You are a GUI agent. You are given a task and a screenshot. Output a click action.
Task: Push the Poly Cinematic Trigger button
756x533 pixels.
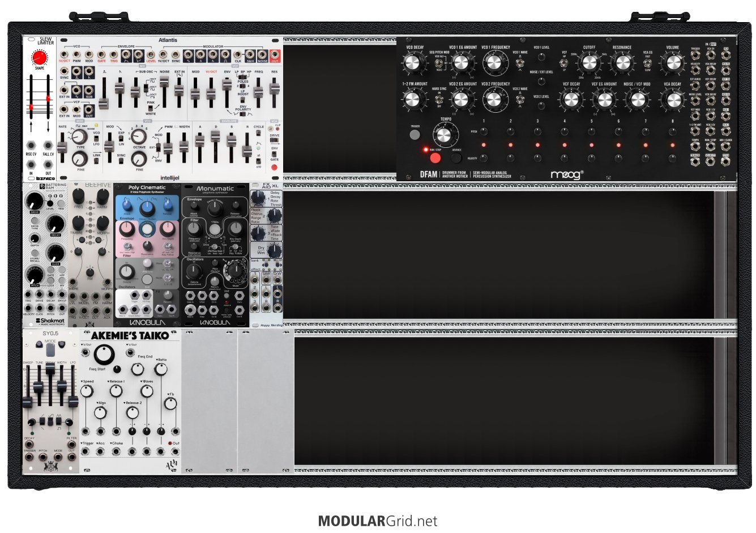coord(147,229)
